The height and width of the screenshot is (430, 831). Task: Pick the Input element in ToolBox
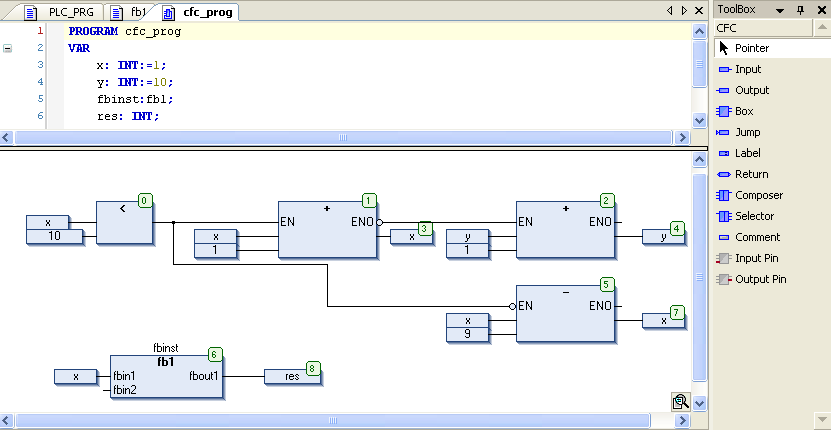tap(747, 69)
